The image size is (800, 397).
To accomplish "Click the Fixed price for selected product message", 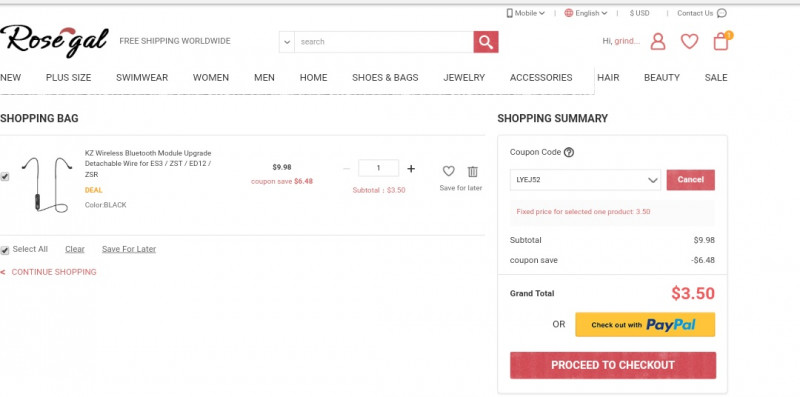I will pos(583,211).
